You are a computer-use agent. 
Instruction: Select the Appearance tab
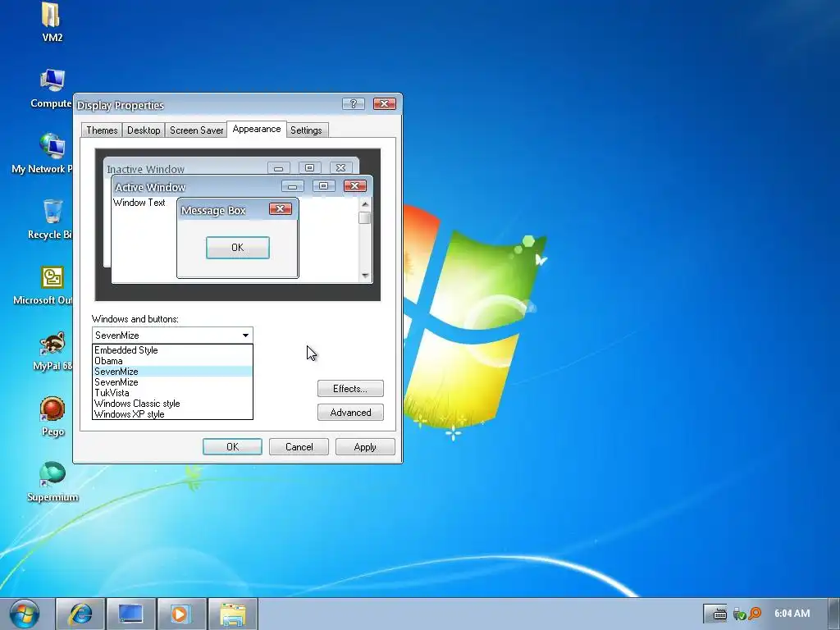click(257, 129)
